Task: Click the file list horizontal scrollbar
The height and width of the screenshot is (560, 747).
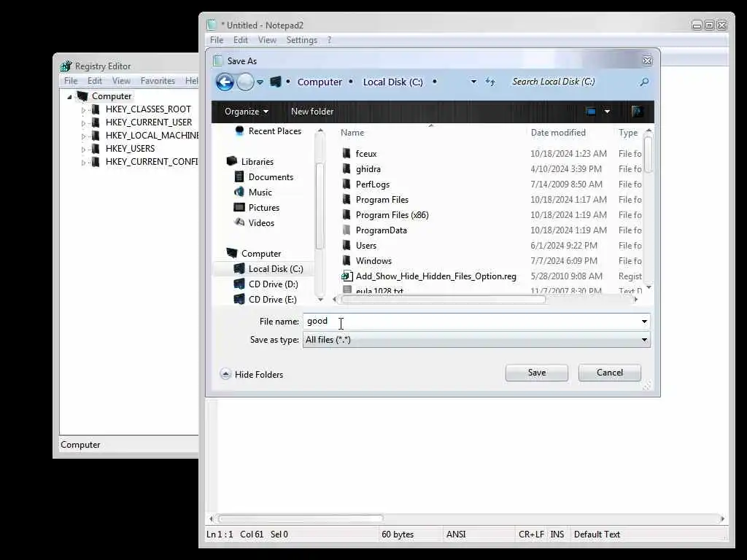Action: pos(443,300)
